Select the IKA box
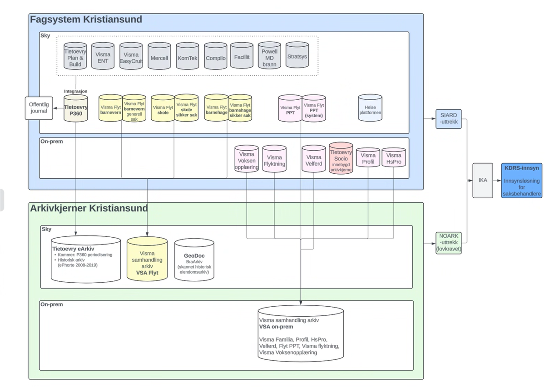Image resolution: width=545 pixels, height=392 pixels. (x=483, y=181)
